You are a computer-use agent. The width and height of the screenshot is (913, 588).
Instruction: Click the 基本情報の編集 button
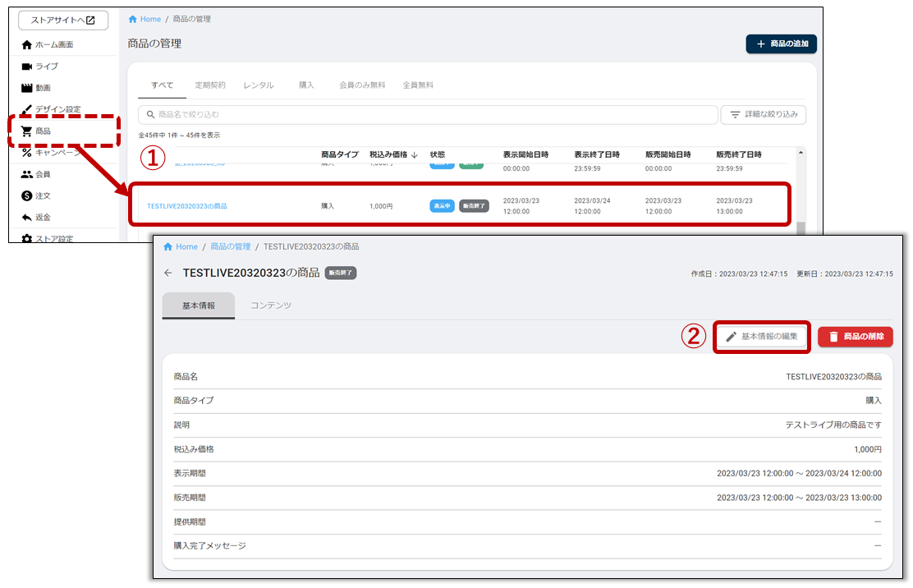(761, 337)
